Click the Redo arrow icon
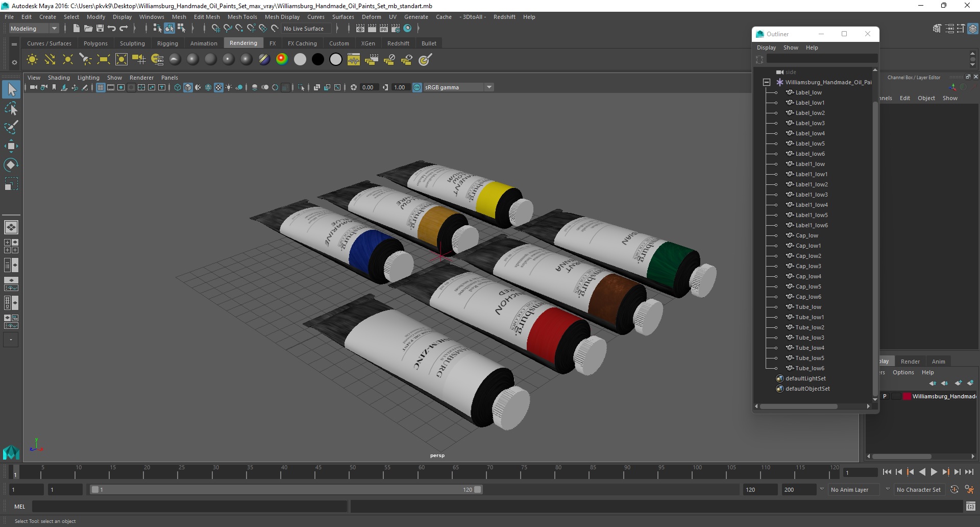The height and width of the screenshot is (527, 980). coord(124,29)
